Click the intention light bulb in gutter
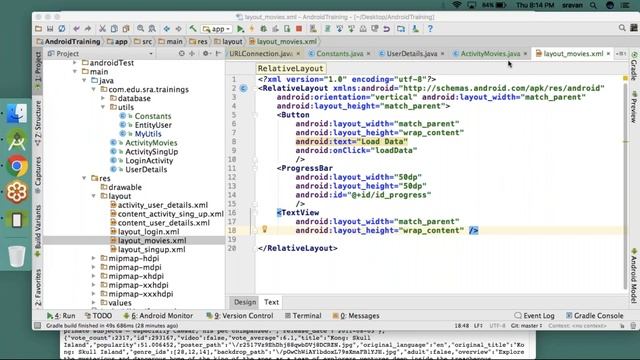The height and width of the screenshot is (360, 640). click(x=264, y=229)
